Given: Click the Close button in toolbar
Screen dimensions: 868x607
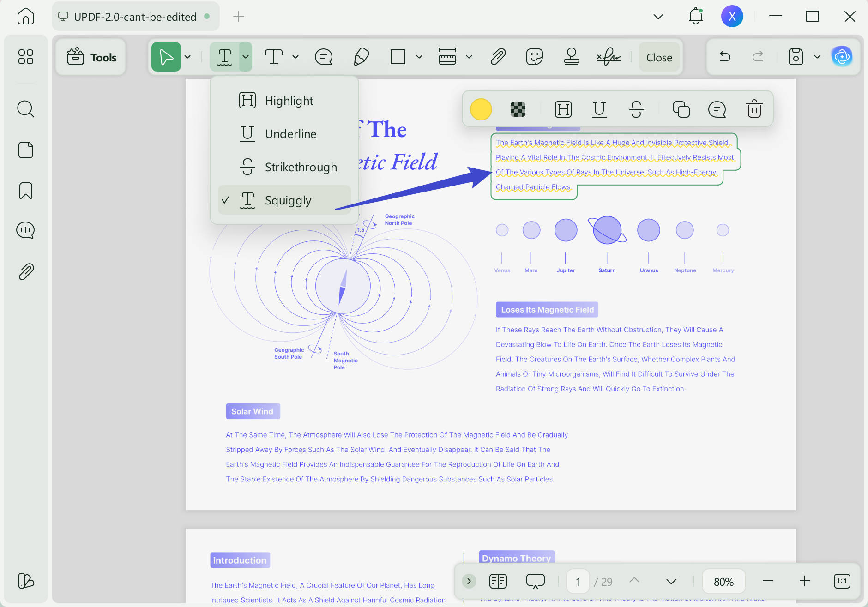Looking at the screenshot, I should coord(659,57).
